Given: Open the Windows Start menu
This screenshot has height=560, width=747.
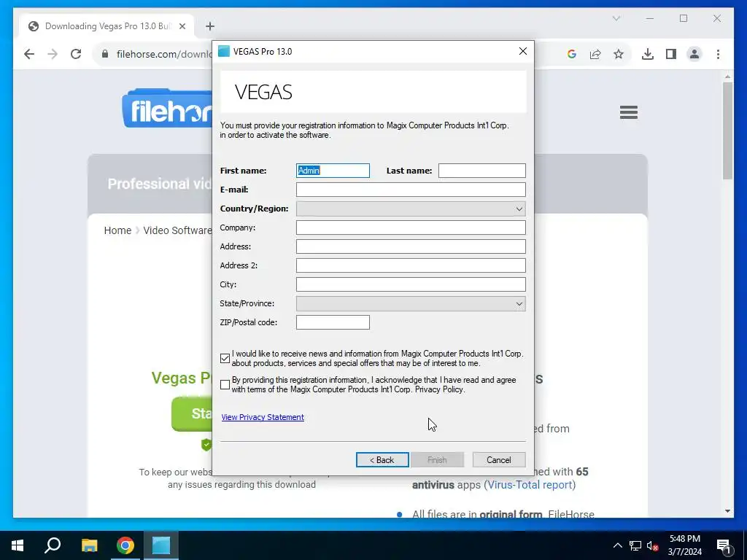Looking at the screenshot, I should point(18,545).
